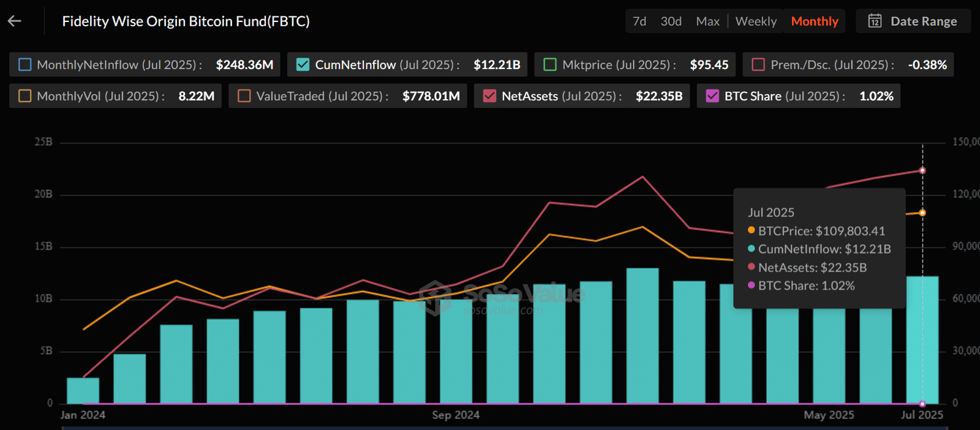The width and height of the screenshot is (980, 430).
Task: Click the $95.45 Mktprice value
Action: [x=709, y=64]
